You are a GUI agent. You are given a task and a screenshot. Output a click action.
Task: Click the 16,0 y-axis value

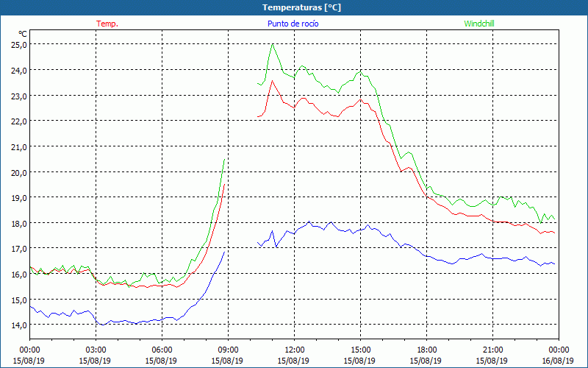pos(19,274)
